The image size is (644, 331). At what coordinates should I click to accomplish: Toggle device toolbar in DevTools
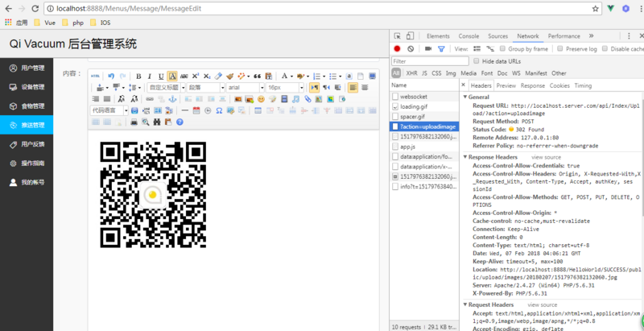point(411,35)
